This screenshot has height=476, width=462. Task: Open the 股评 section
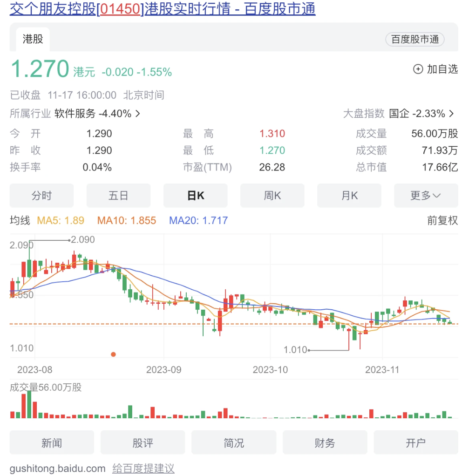click(143, 442)
